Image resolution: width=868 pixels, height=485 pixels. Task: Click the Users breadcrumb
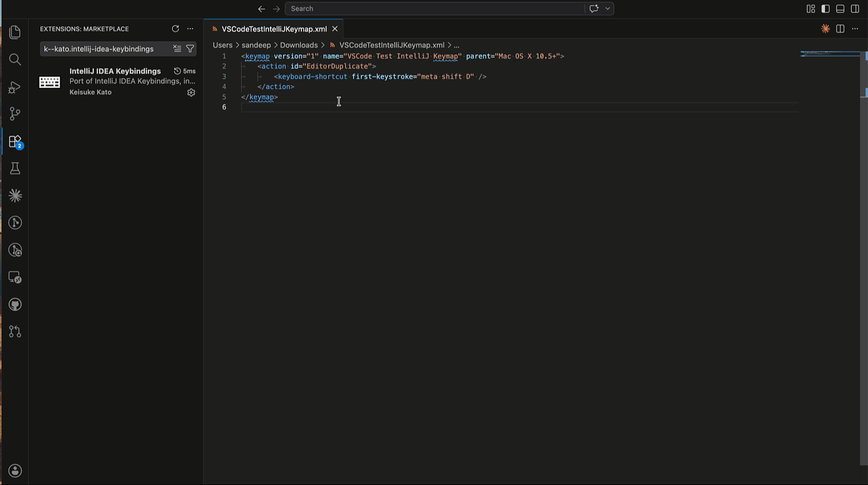(222, 45)
